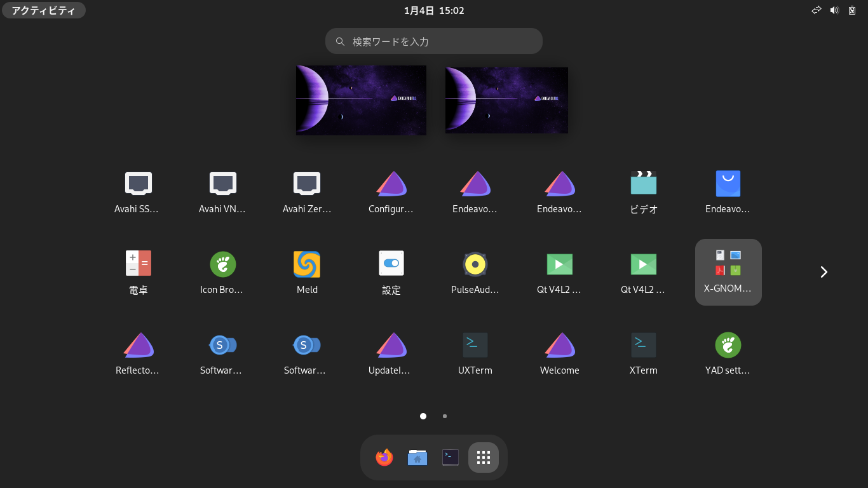This screenshot has width=868, height=488.
Task: Show the next app page with the right arrow
Action: point(824,272)
